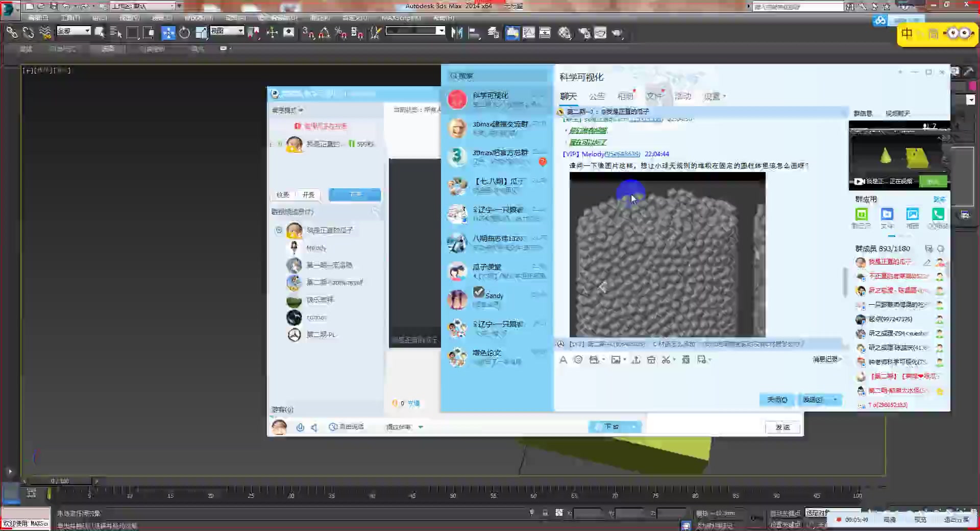The image size is (980, 531).
Task: Open reference coordinate system 视图 dropdown
Action: [x=227, y=31]
